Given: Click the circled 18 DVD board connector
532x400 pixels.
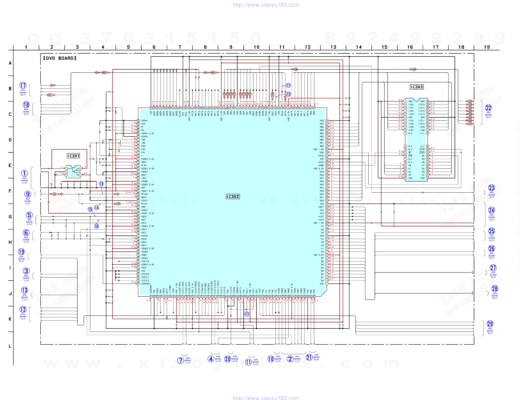Looking at the screenshot, I should click(x=26, y=105).
